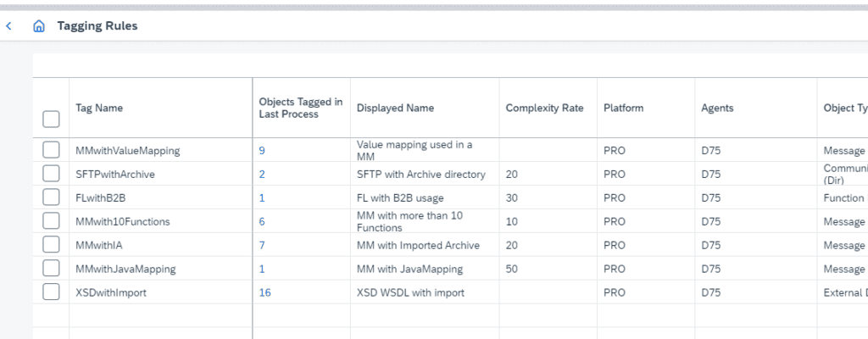Open tagged objects count 7 for MMwithIA
The image size is (868, 339).
pos(262,245)
